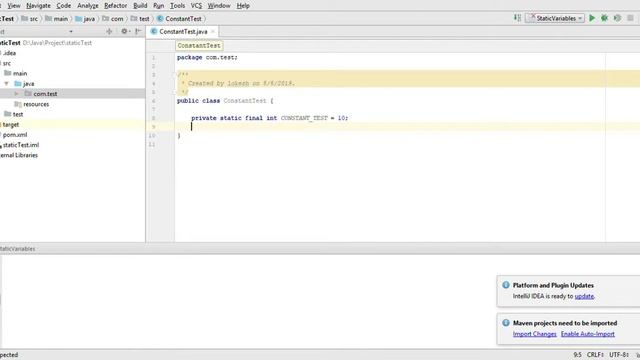
Task: Open the Build menu
Action: [140, 6]
